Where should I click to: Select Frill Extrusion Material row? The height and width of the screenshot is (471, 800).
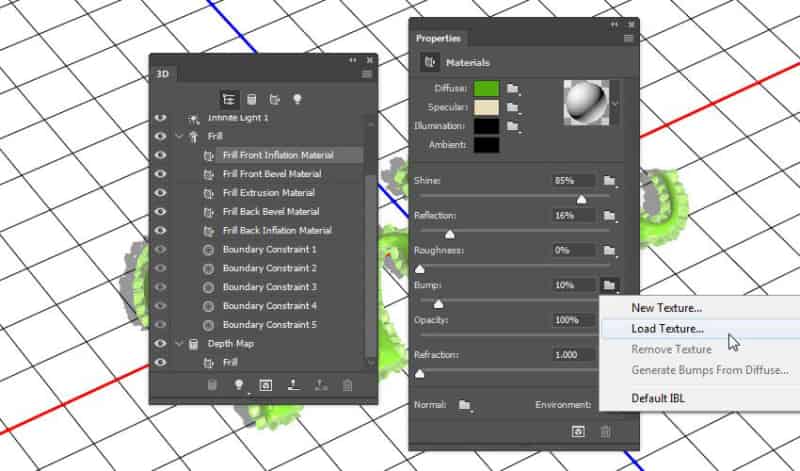coord(269,193)
